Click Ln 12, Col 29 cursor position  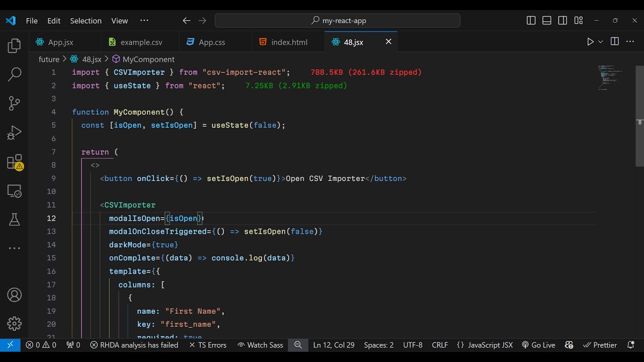334,345
